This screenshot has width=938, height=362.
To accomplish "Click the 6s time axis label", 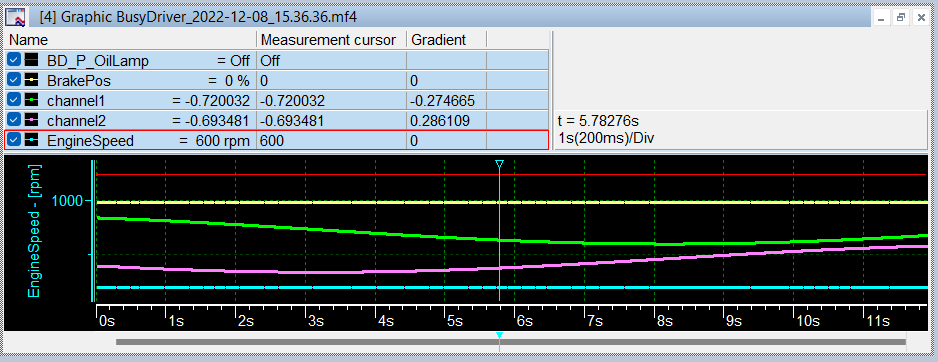I will [x=525, y=321].
